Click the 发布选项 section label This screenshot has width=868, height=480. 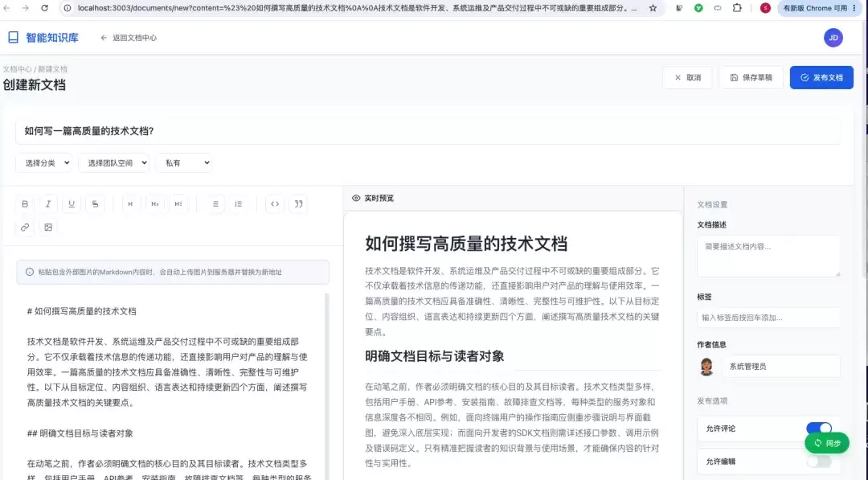pyautogui.click(x=712, y=401)
